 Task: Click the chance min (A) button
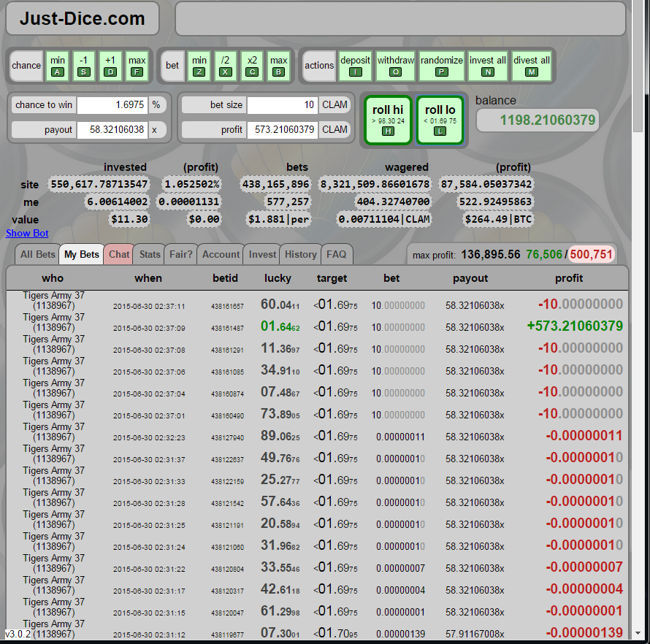tap(57, 66)
